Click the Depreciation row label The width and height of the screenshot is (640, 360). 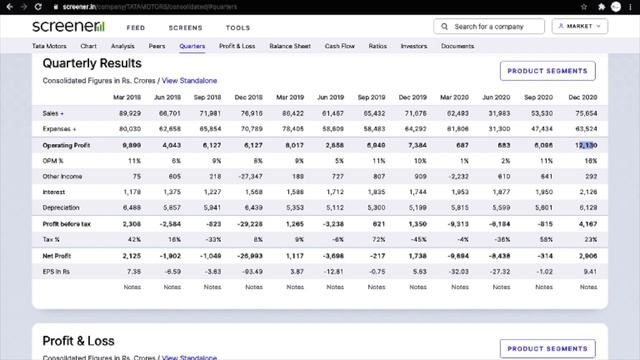[x=61, y=208]
